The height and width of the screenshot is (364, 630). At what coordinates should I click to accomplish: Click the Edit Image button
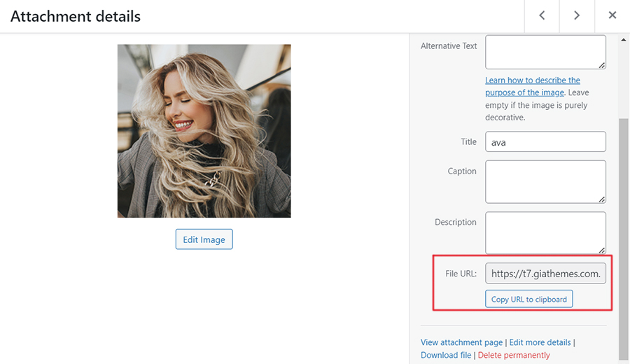204,239
